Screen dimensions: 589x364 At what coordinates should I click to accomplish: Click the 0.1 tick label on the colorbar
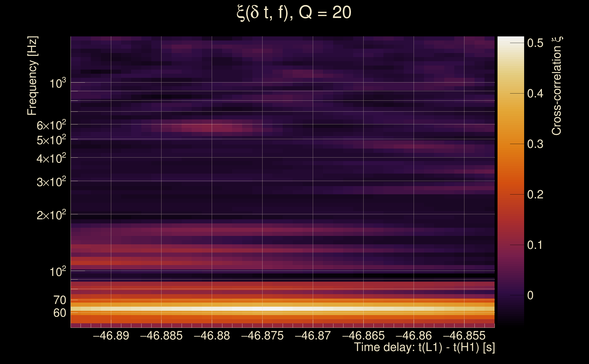point(535,245)
